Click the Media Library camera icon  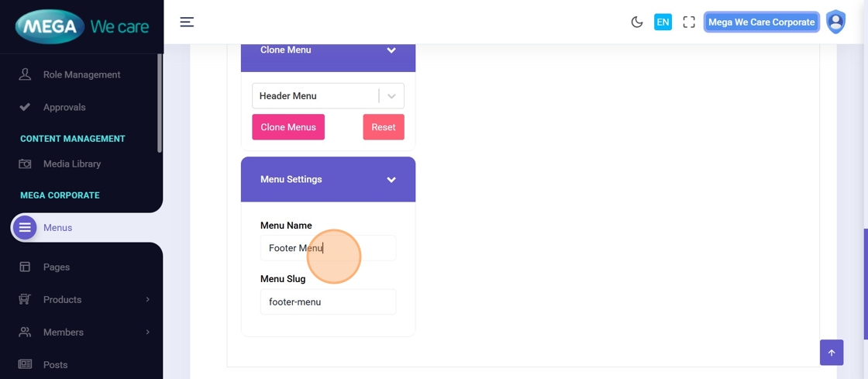click(25, 164)
